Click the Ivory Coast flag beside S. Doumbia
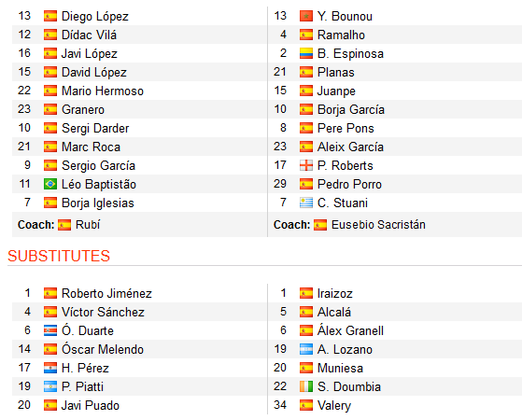The image size is (522, 420). (x=306, y=386)
